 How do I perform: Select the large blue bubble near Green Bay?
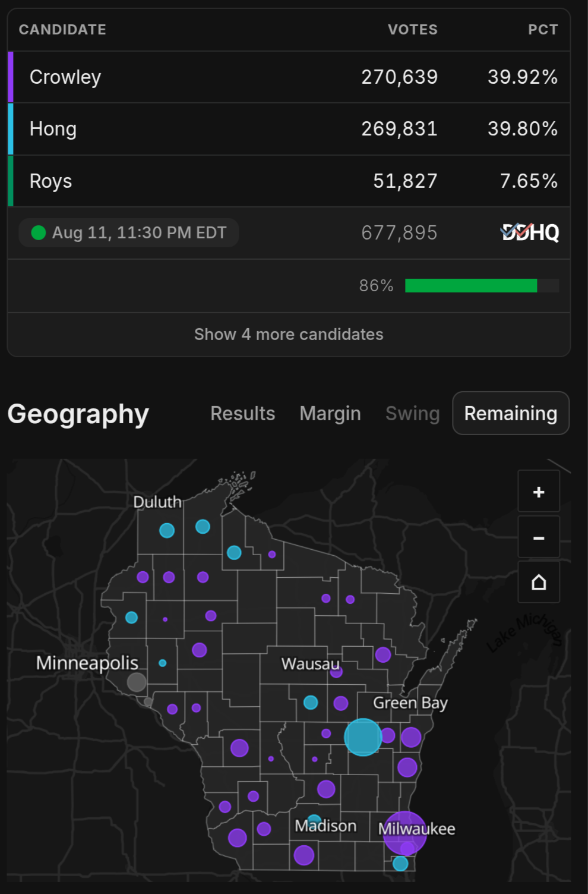pyautogui.click(x=363, y=737)
